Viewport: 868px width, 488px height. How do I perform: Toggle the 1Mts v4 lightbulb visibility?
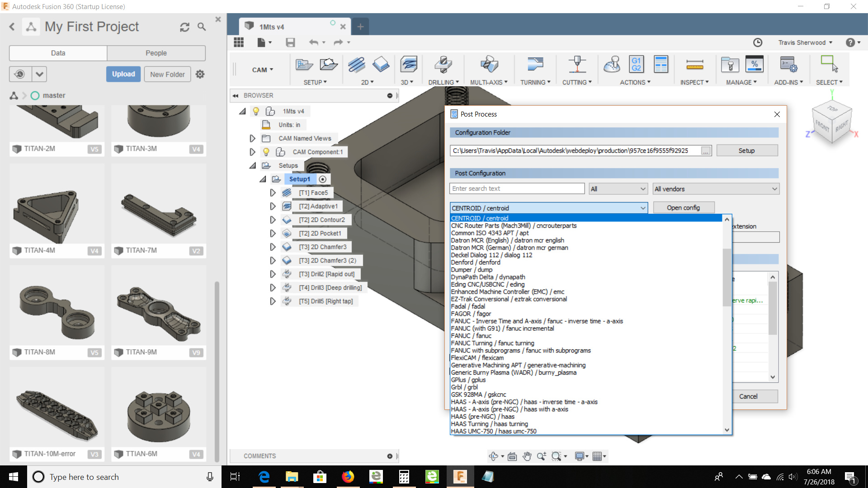256,111
